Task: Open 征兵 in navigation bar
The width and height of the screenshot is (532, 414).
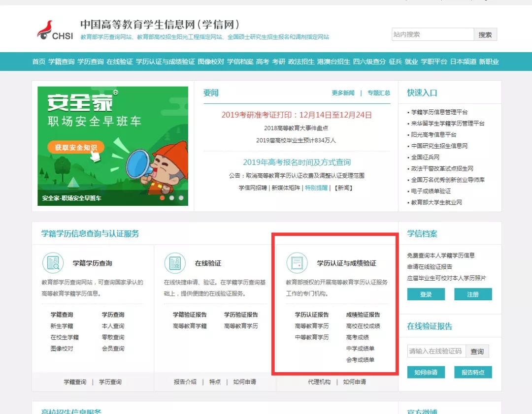Action: coord(395,62)
